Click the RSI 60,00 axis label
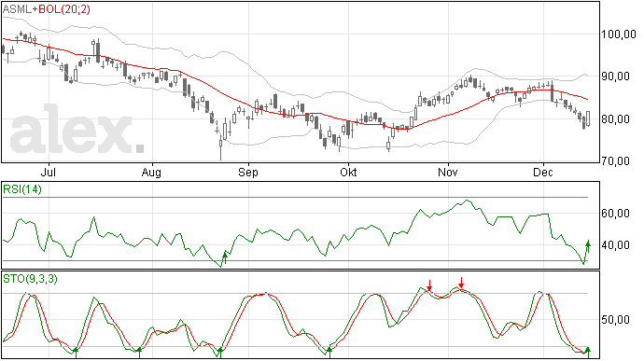644x361 pixels. pos(615,214)
